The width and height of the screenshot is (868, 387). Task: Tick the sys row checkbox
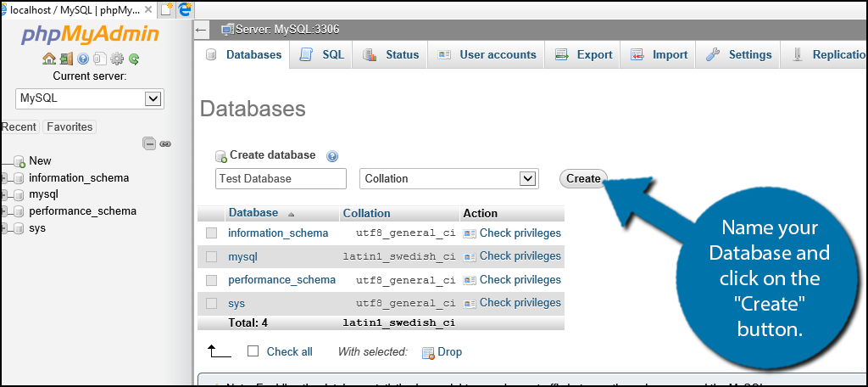(211, 303)
